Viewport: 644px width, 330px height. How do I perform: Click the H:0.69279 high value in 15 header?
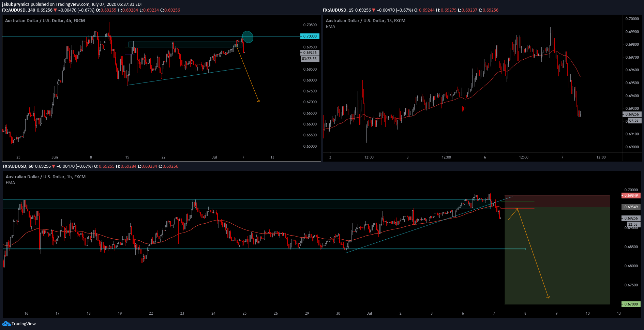point(446,10)
